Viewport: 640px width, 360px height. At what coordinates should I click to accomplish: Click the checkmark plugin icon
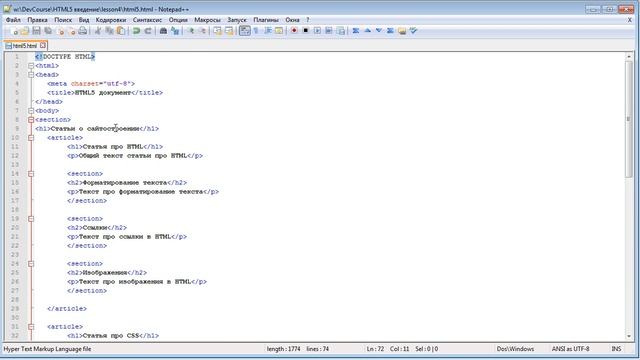click(413, 31)
